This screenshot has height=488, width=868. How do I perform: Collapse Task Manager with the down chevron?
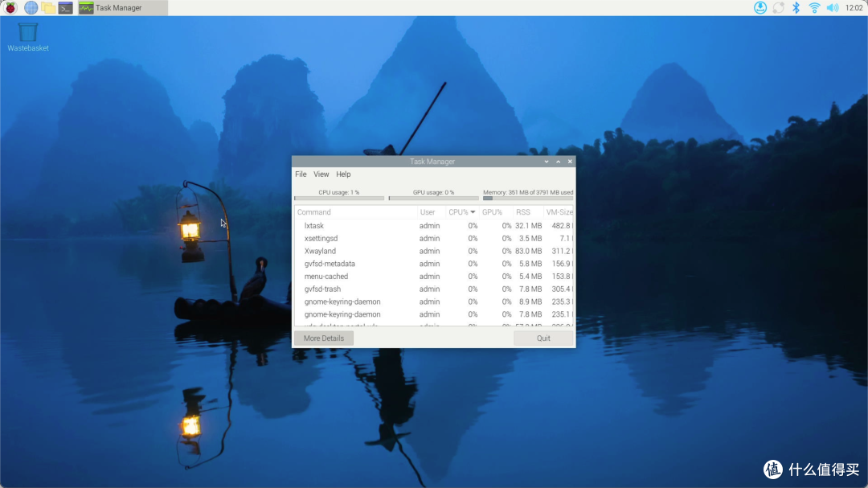coord(547,162)
